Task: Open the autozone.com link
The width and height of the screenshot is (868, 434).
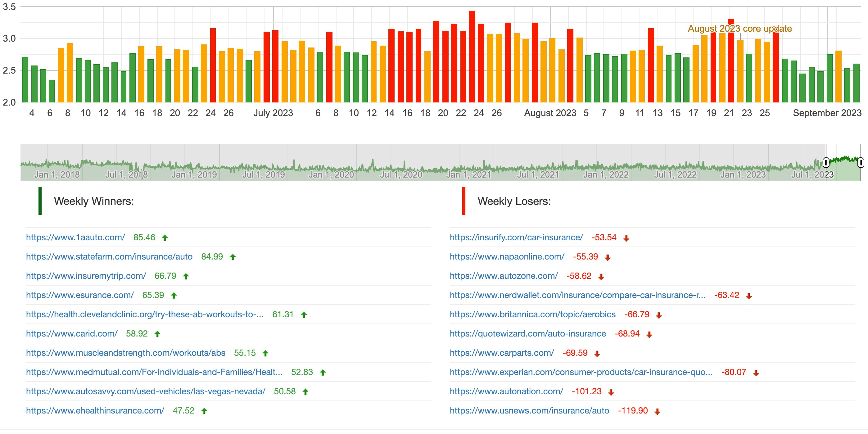Action: click(x=504, y=276)
